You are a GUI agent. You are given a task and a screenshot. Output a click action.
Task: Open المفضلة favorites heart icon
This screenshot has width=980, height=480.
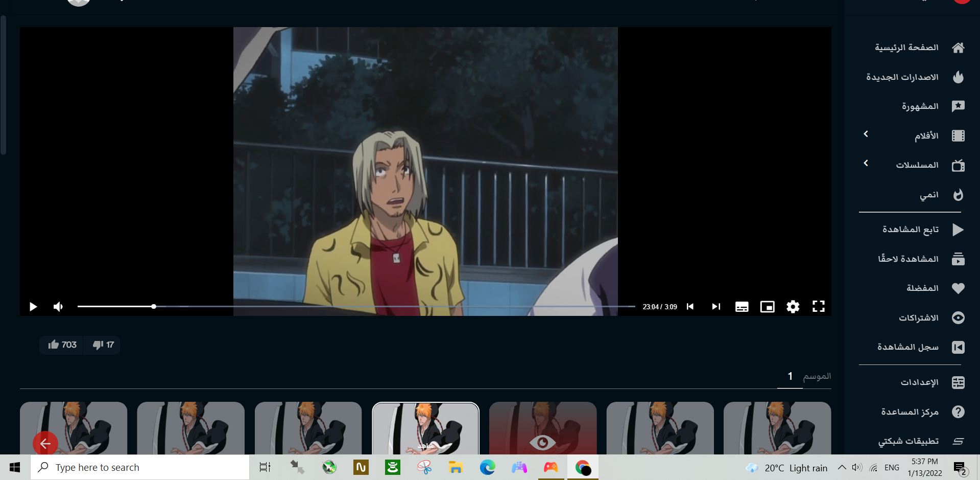[x=958, y=288]
